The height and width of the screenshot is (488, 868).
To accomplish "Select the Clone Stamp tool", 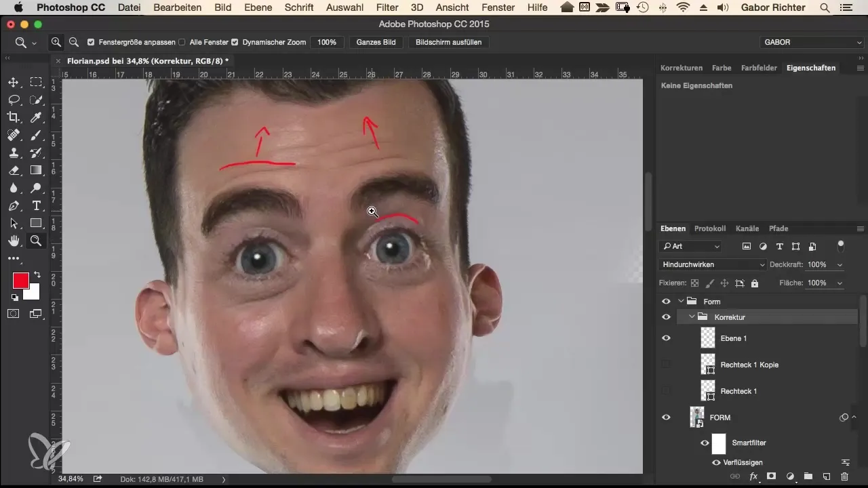I will [x=14, y=152].
